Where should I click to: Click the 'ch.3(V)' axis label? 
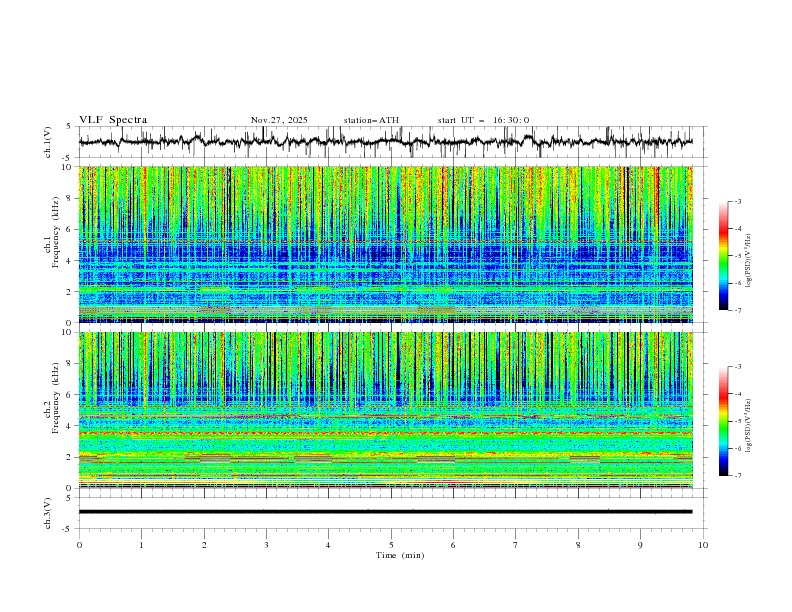[x=47, y=513]
